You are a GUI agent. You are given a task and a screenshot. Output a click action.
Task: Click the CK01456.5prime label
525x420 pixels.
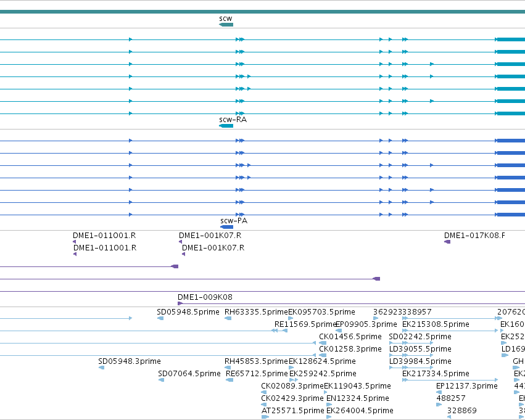[350, 337]
